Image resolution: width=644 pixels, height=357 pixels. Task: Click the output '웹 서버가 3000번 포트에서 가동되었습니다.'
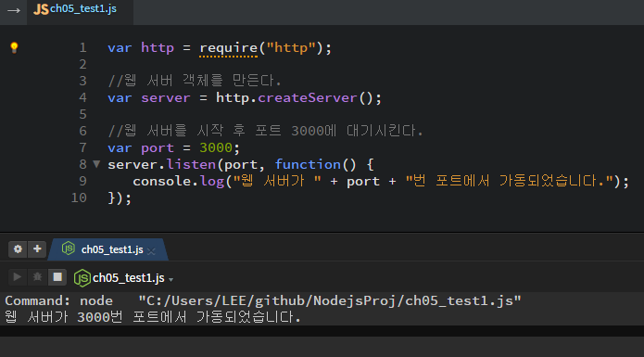tap(153, 317)
